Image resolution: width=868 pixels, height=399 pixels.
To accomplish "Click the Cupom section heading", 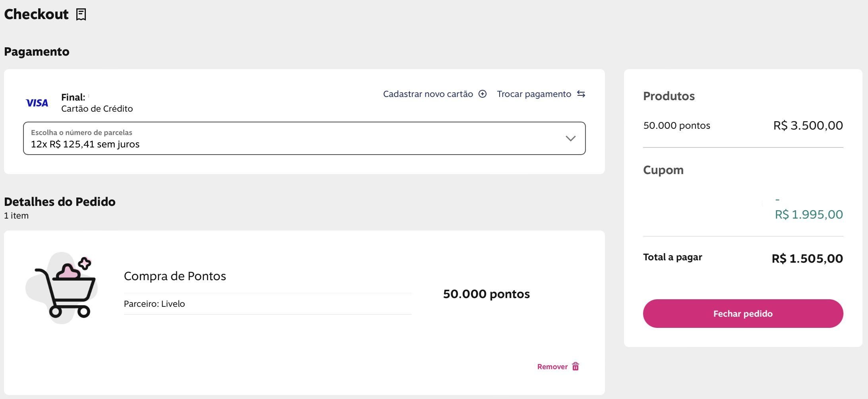I will pyautogui.click(x=663, y=170).
